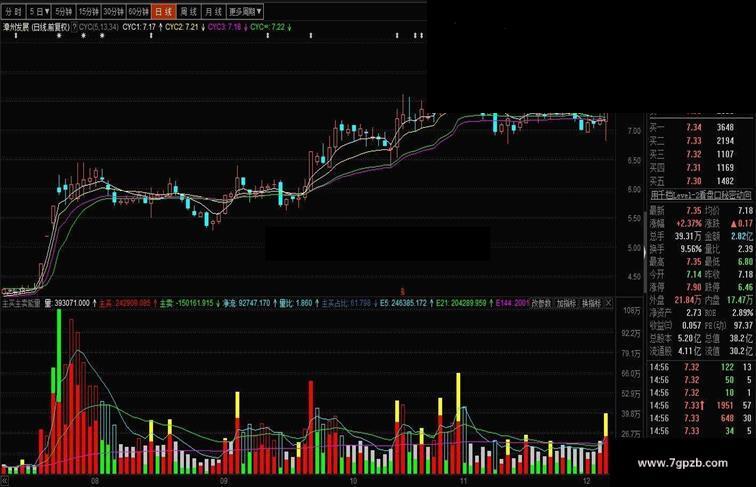The height and width of the screenshot is (487, 756).
Task: Click the 换指标 switch indicator button
Action: (x=592, y=303)
